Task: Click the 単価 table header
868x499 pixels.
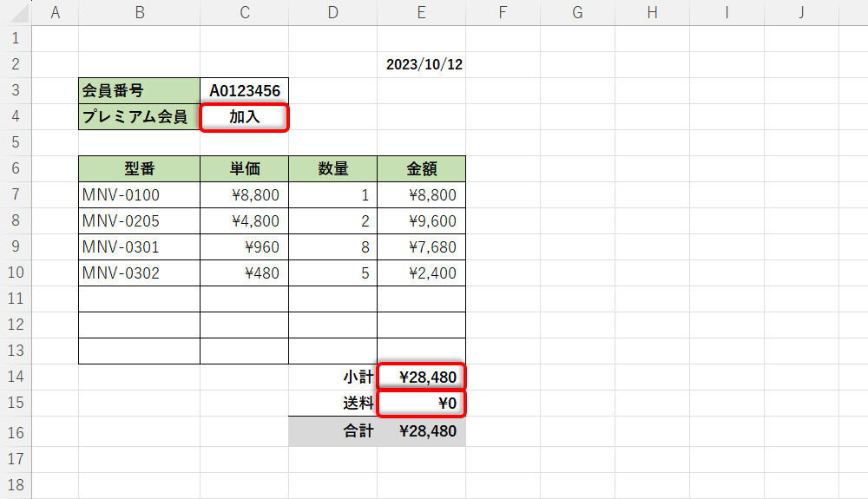Action: [245, 168]
